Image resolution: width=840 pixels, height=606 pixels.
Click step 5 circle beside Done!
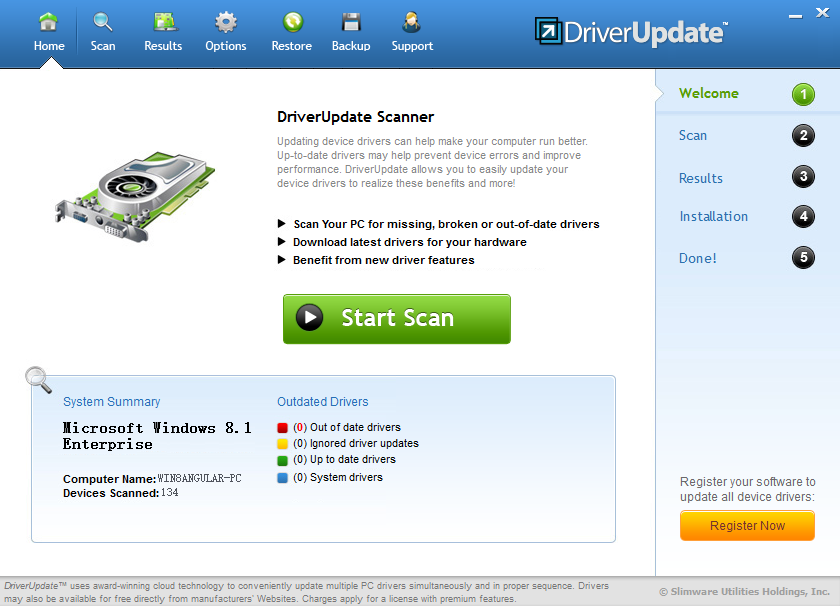(803, 257)
